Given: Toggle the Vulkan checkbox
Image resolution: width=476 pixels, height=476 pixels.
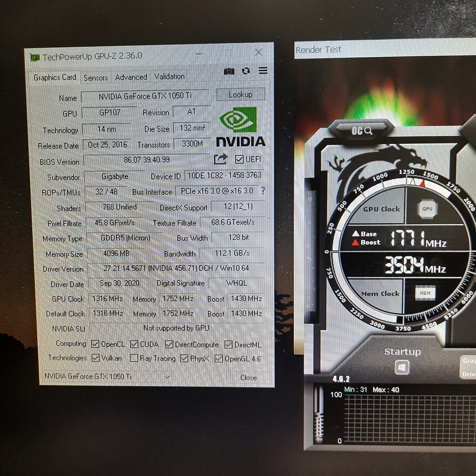Looking at the screenshot, I should pos(95,358).
